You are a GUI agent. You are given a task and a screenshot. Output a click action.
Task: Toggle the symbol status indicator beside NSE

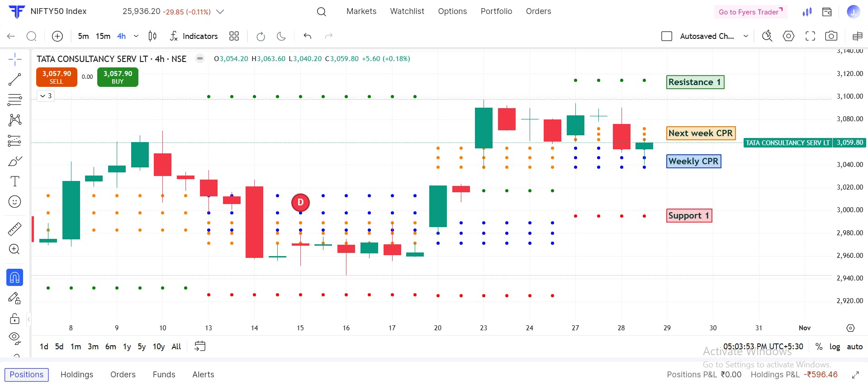point(200,58)
